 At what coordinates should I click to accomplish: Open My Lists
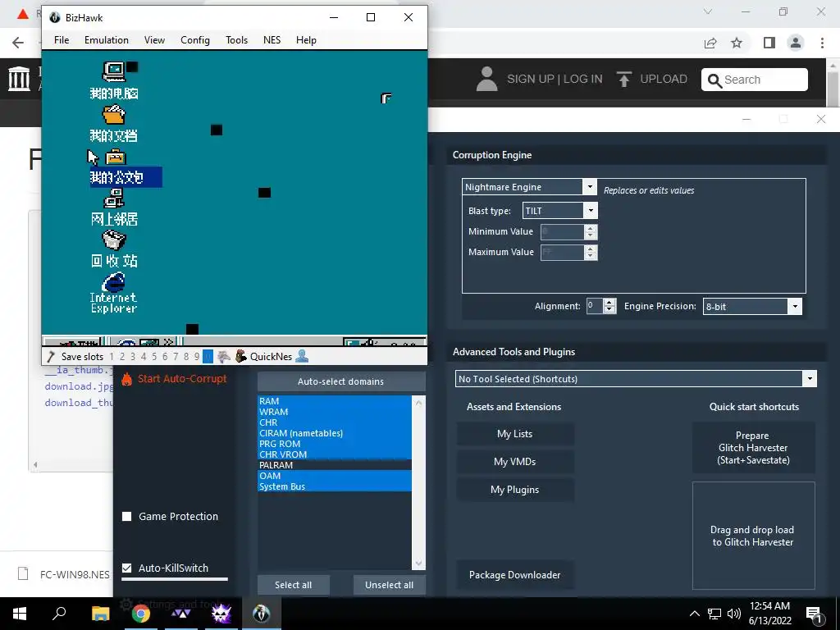515,434
